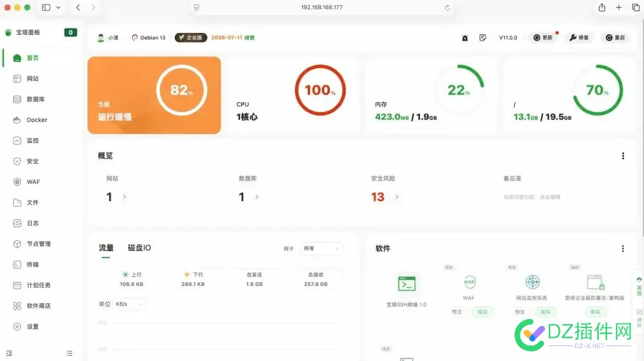Toggle the 下行 downstream series legend

(193, 274)
